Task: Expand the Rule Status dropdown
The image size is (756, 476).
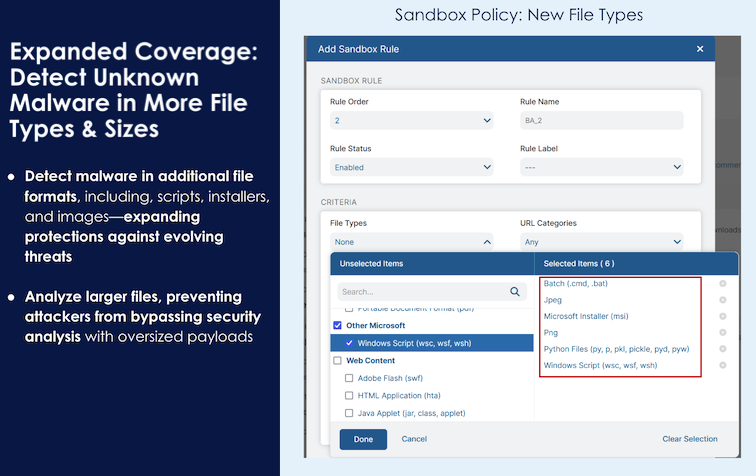Action: 411,167
